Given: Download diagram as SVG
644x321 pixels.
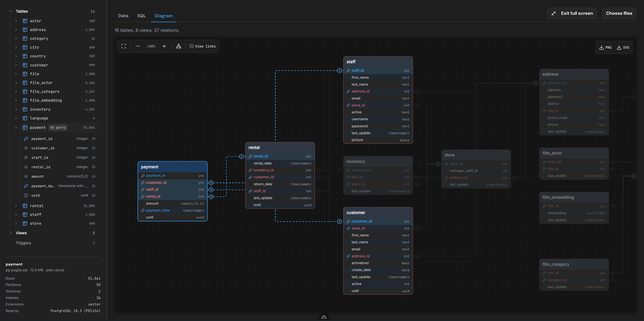Looking at the screenshot, I should click(x=623, y=47).
